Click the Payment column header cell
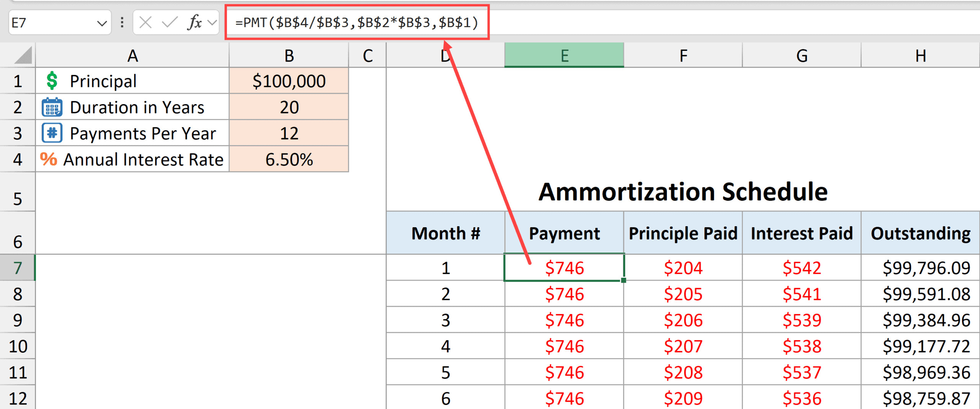Viewport: 980px width, 409px height. click(x=564, y=233)
